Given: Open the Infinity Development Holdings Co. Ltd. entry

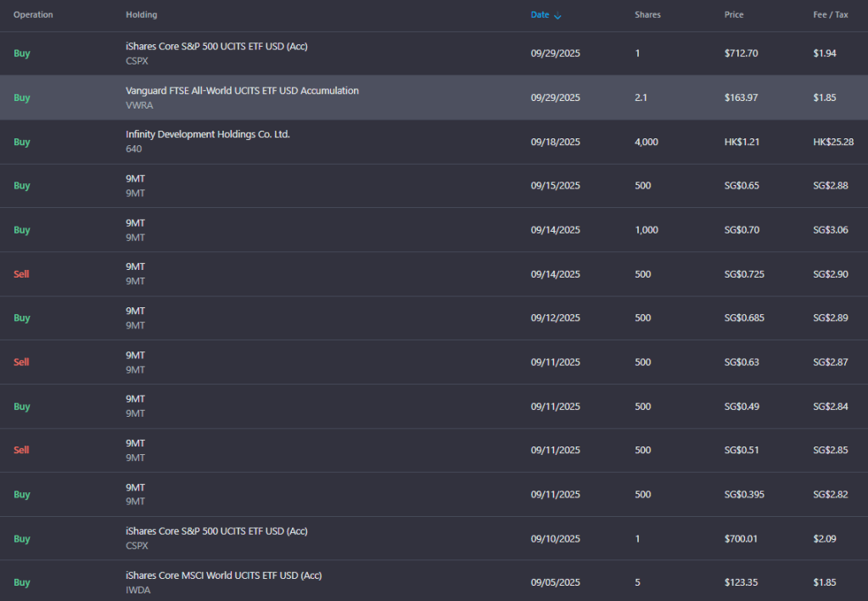Looking at the screenshot, I should tap(208, 134).
